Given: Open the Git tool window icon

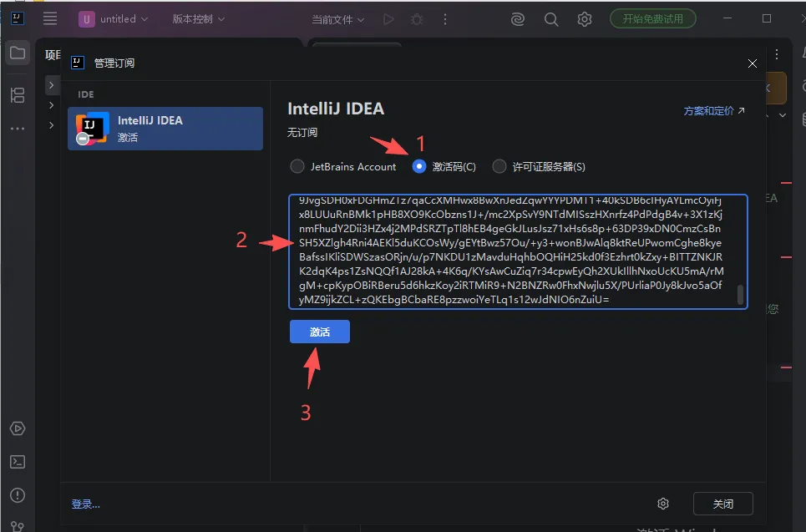Looking at the screenshot, I should pyautogui.click(x=18, y=526).
